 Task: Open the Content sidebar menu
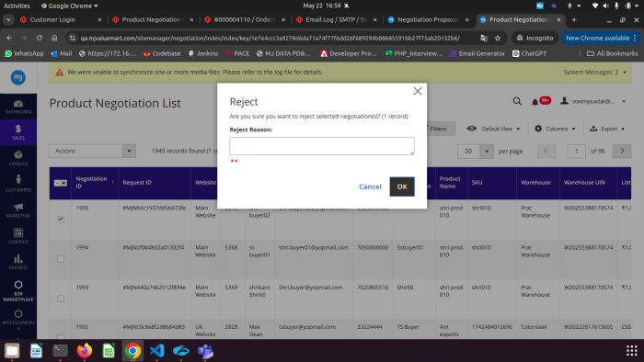click(18, 236)
